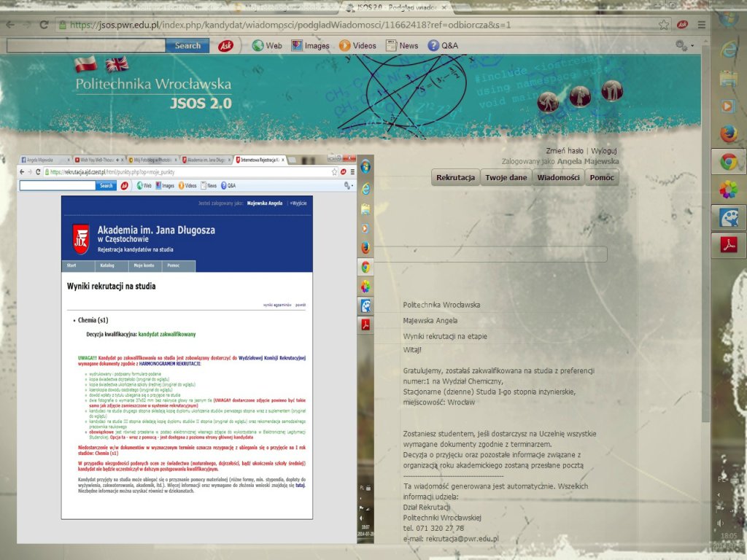
Task: Open the Ask toolbar settings dropdown in JSOS window
Action: click(x=684, y=46)
